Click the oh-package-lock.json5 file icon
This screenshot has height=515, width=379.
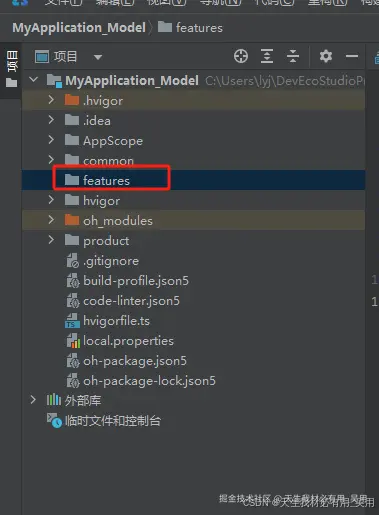73,381
